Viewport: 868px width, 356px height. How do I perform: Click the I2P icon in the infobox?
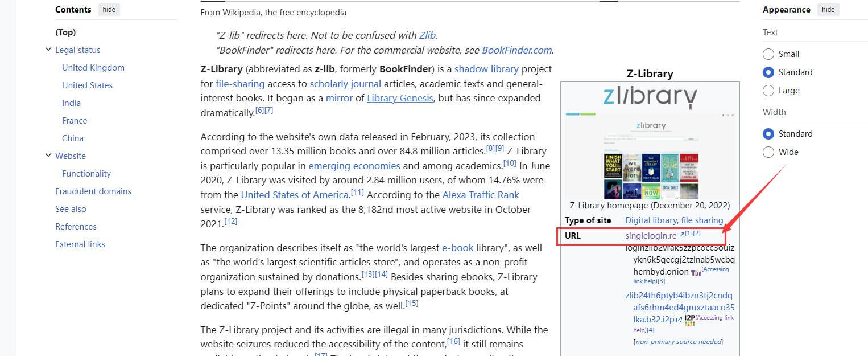click(x=689, y=320)
